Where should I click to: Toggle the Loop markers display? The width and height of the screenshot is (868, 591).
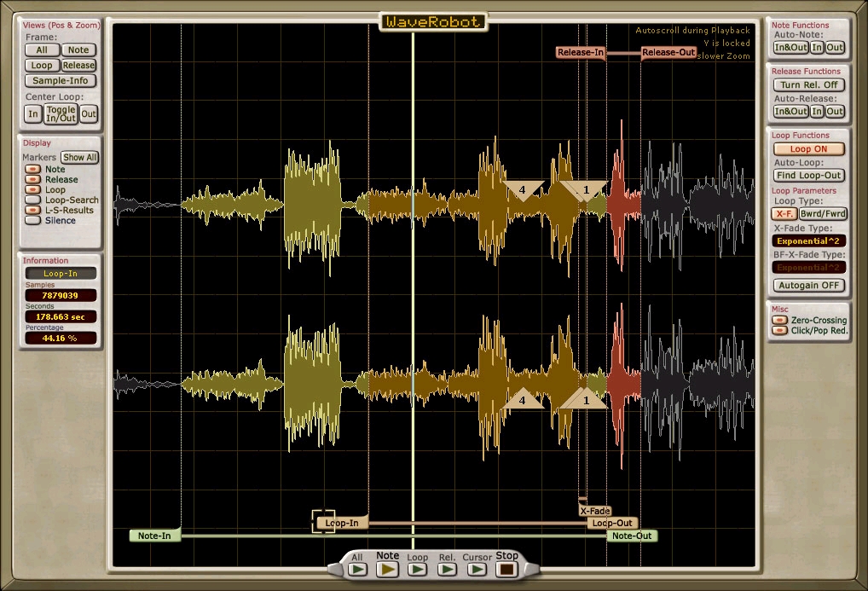(x=33, y=189)
